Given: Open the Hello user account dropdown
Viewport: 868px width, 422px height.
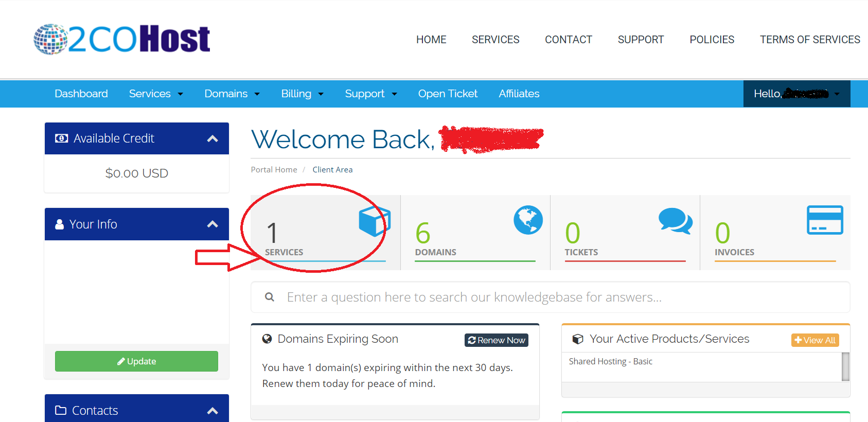Looking at the screenshot, I should point(796,94).
